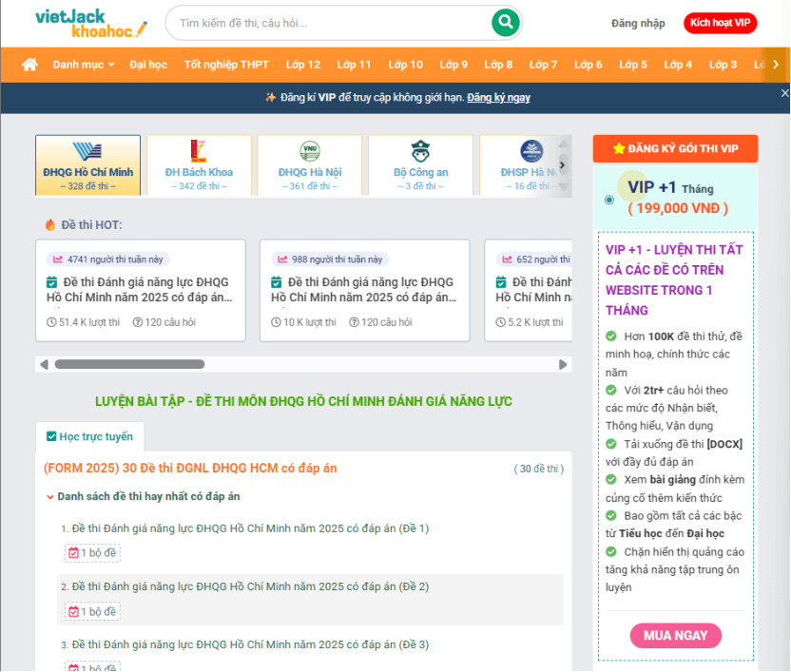Check the Học trực tuyến checkbox icon
Screen dimensions: 791x672
coord(52,435)
